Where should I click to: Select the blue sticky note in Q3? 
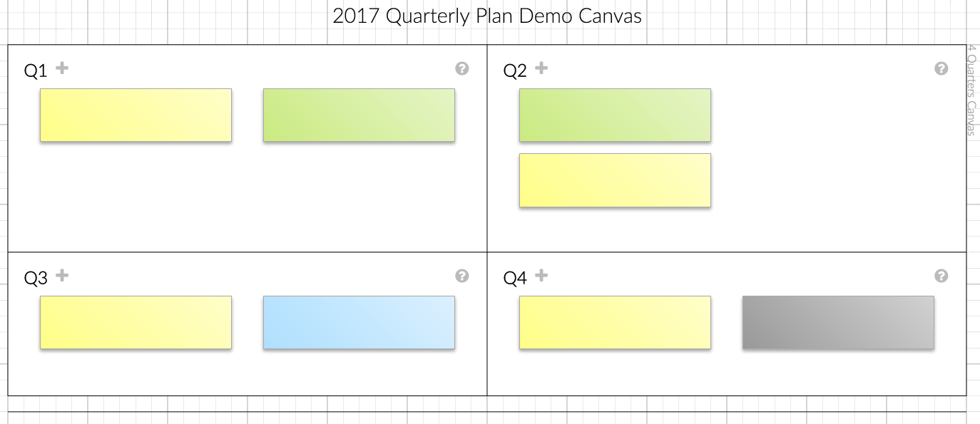pyautogui.click(x=359, y=322)
